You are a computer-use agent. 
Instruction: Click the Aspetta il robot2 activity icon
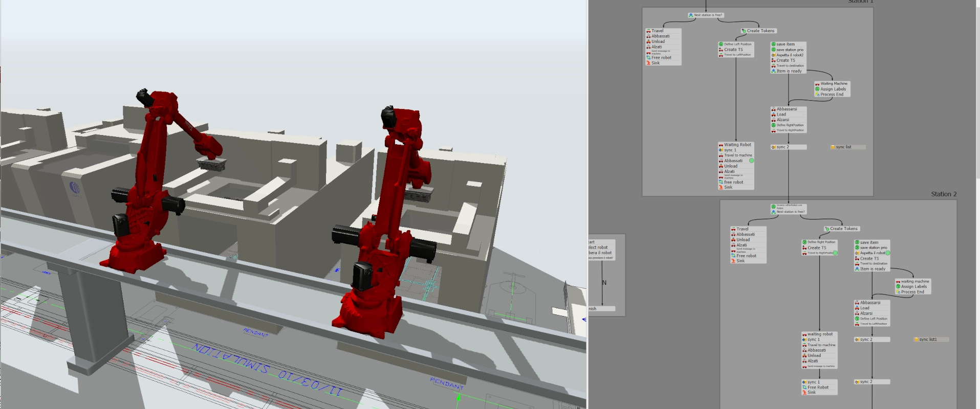774,55
